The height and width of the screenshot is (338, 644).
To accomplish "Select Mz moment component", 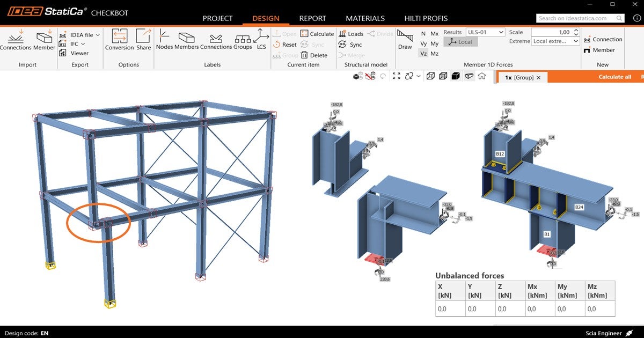I will [x=435, y=53].
